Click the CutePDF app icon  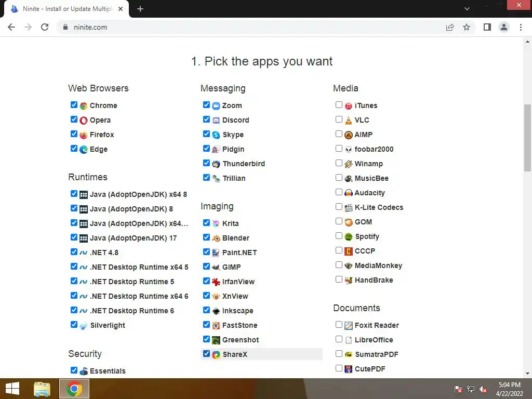[349, 369]
